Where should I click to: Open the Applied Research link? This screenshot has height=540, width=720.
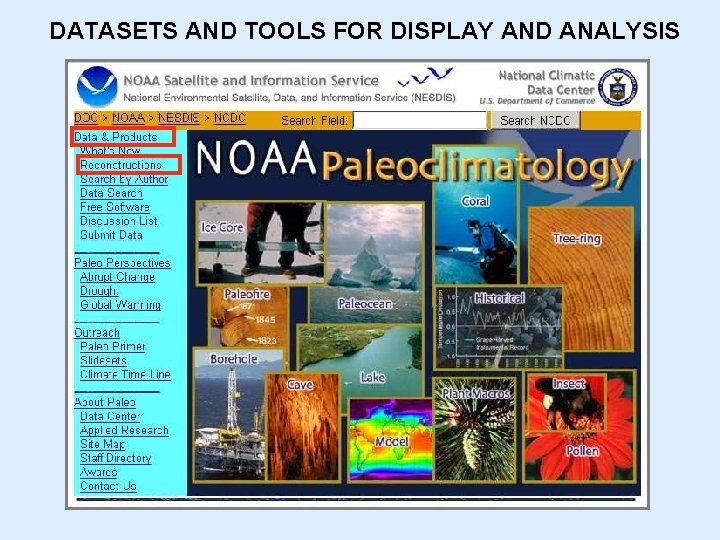tap(124, 430)
